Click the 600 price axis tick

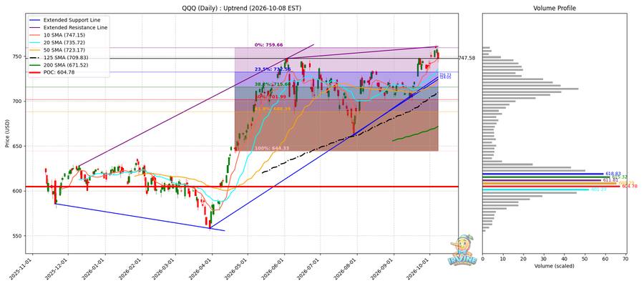[x=19, y=191]
